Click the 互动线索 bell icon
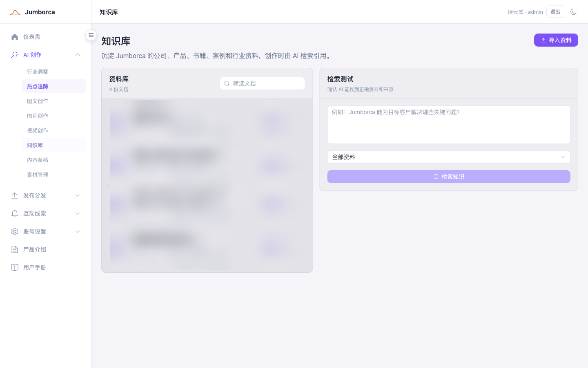This screenshot has width=588, height=368. pyautogui.click(x=15, y=213)
